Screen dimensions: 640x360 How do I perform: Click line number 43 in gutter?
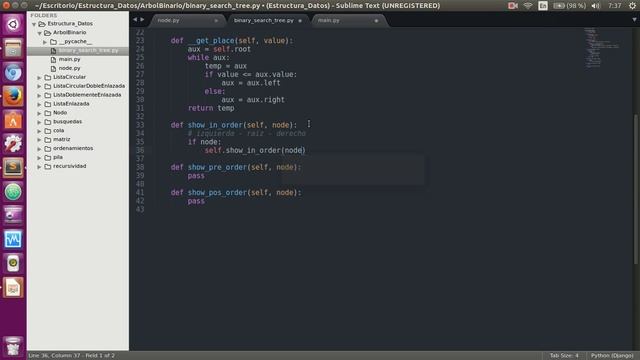(x=140, y=209)
